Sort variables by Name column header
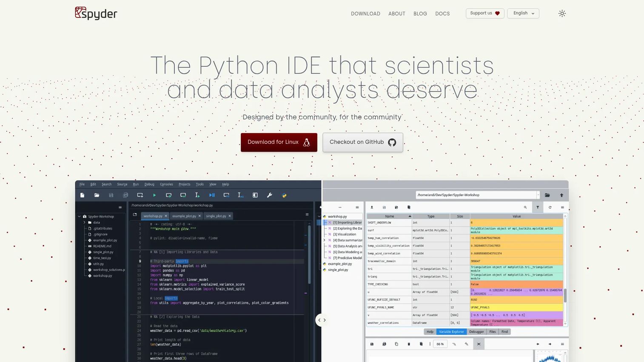Screen dimensions: 644x362 [390, 217]
